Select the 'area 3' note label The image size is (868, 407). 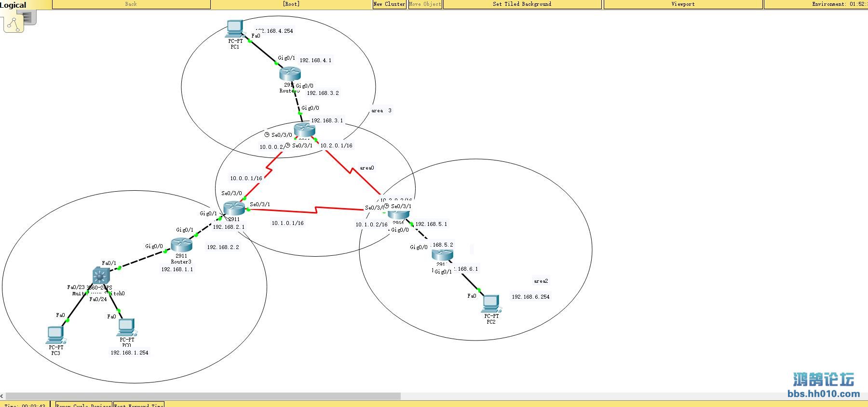point(381,111)
